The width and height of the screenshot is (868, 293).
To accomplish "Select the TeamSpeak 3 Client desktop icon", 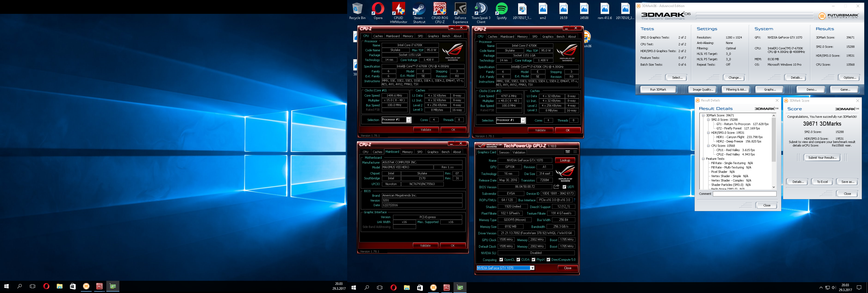I will tap(481, 13).
